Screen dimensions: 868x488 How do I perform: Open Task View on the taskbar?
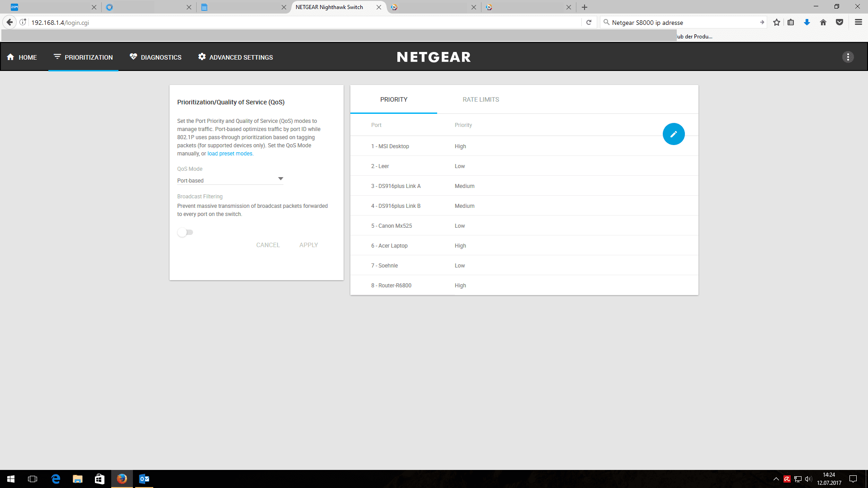[x=33, y=479]
